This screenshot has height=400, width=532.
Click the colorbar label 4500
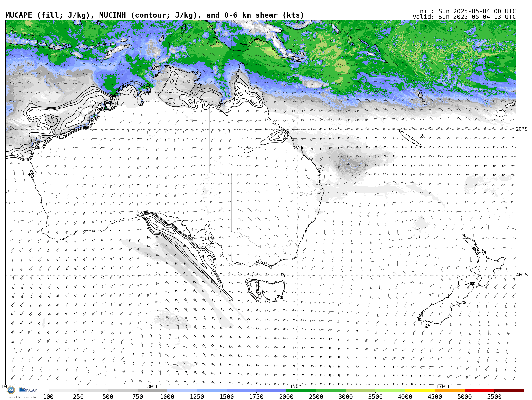pyautogui.click(x=435, y=397)
